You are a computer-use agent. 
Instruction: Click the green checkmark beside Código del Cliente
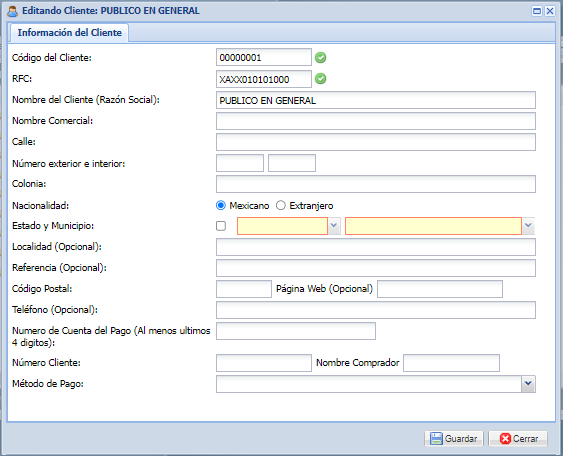click(320, 57)
